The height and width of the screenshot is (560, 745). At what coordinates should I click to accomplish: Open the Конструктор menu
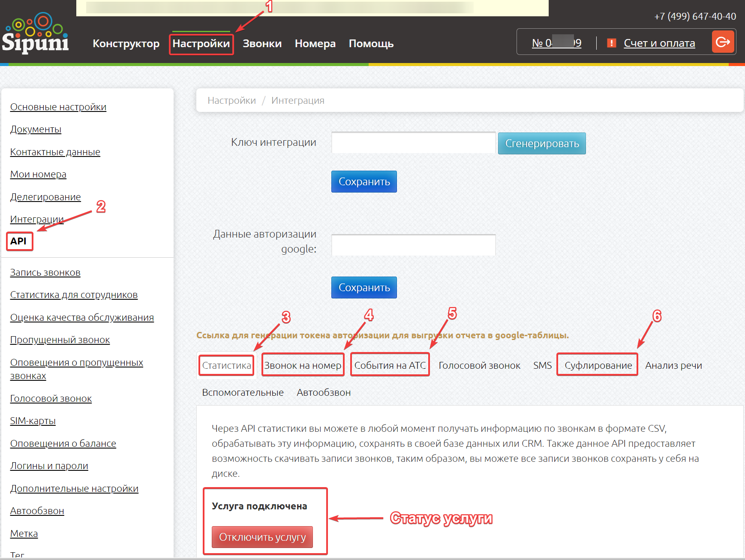point(126,44)
